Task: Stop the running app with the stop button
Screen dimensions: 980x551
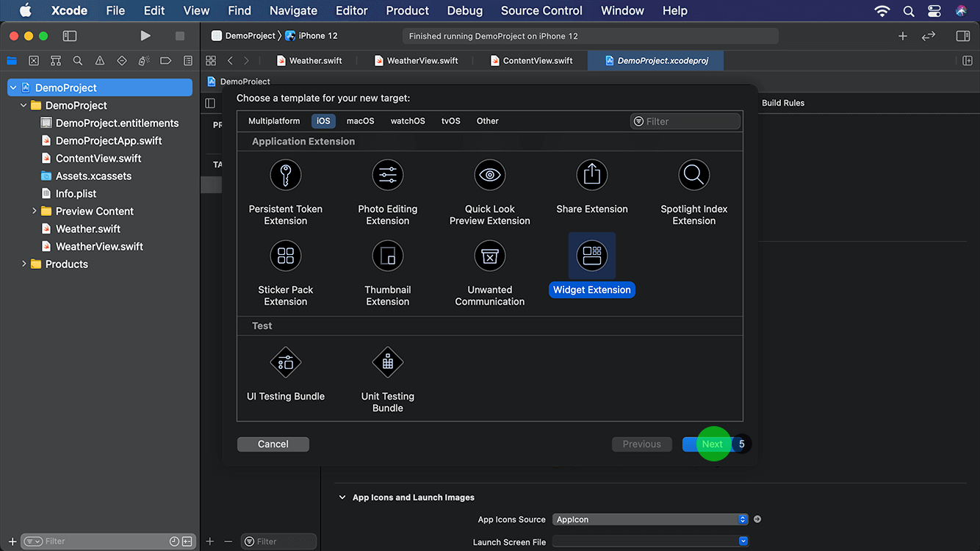Action: point(180,36)
